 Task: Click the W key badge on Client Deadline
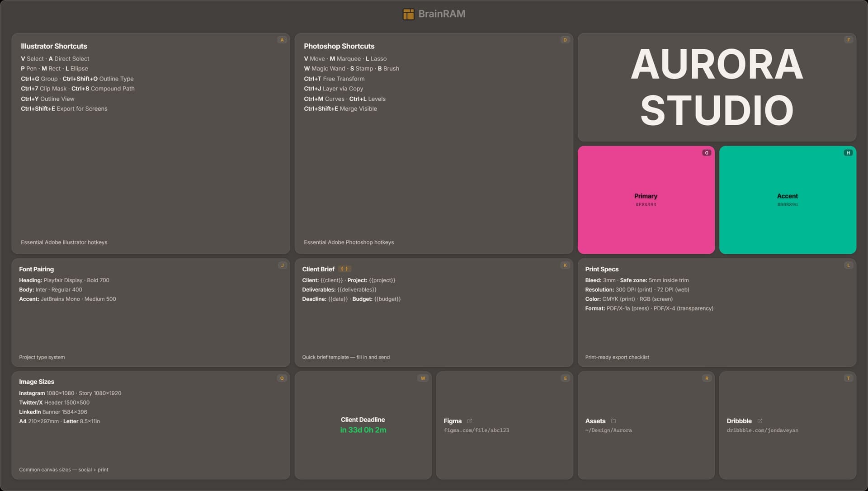(423, 378)
